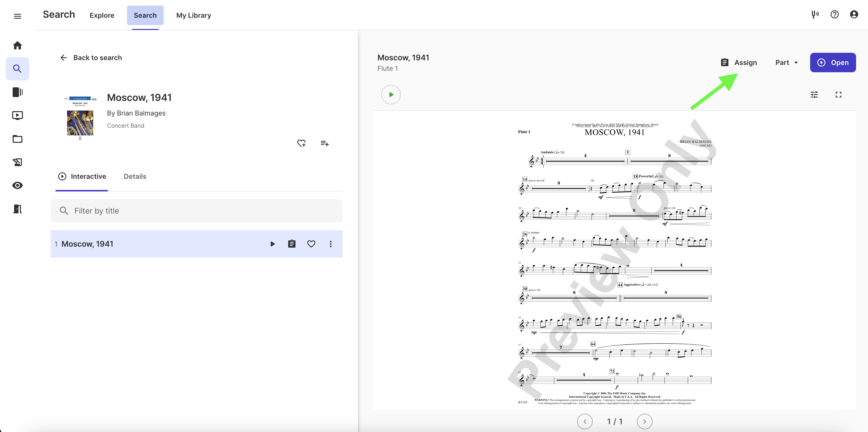Image resolution: width=868 pixels, height=432 pixels.
Task: Go to My Library from top navigation
Action: click(193, 15)
